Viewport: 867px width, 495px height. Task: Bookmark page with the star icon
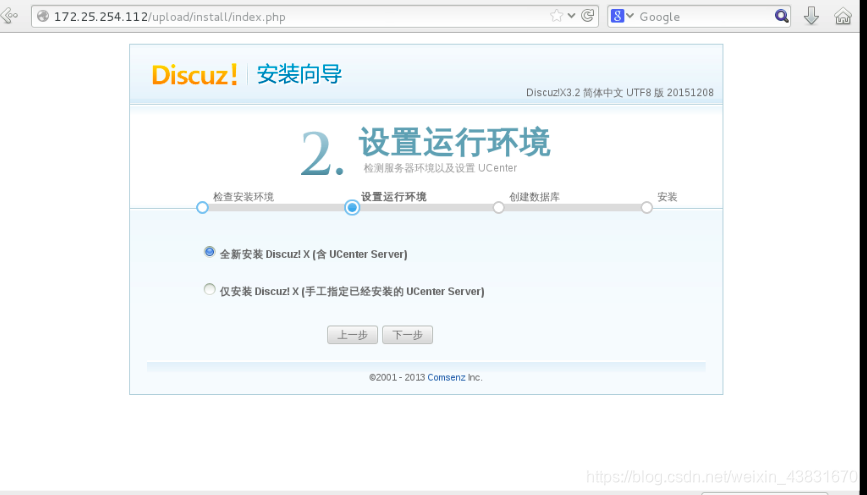tap(556, 16)
